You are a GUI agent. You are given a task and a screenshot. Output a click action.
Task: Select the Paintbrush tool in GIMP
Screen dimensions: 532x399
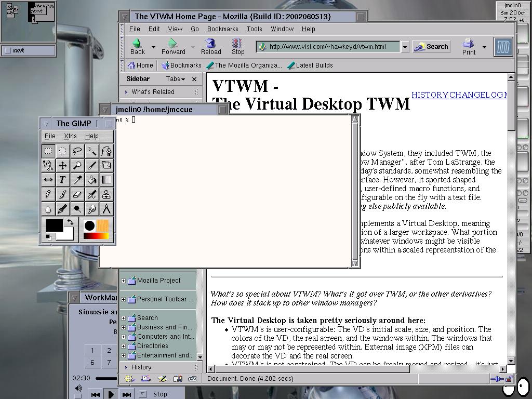[63, 194]
